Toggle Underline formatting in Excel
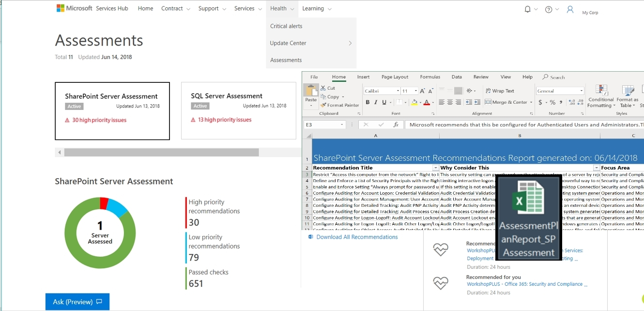Screen dimensions: 644x311 pos(384,102)
